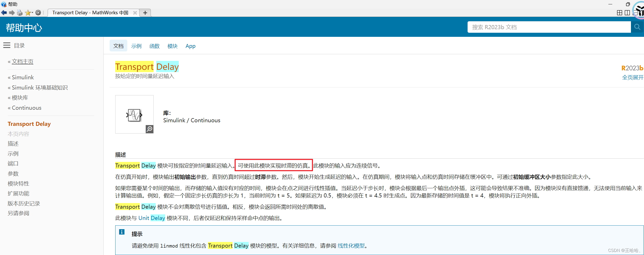This screenshot has height=255, width=644.
Task: Go forward with the gray arrow
Action: tap(12, 13)
